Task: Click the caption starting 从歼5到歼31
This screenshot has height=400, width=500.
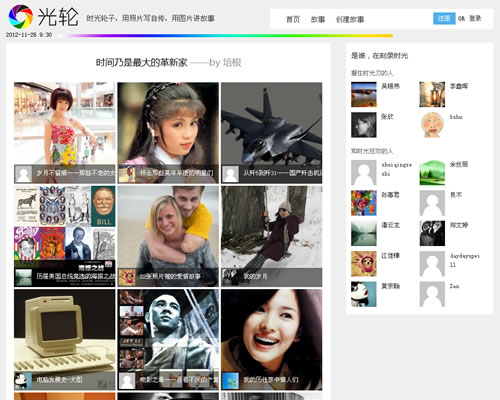Action: 282,173
